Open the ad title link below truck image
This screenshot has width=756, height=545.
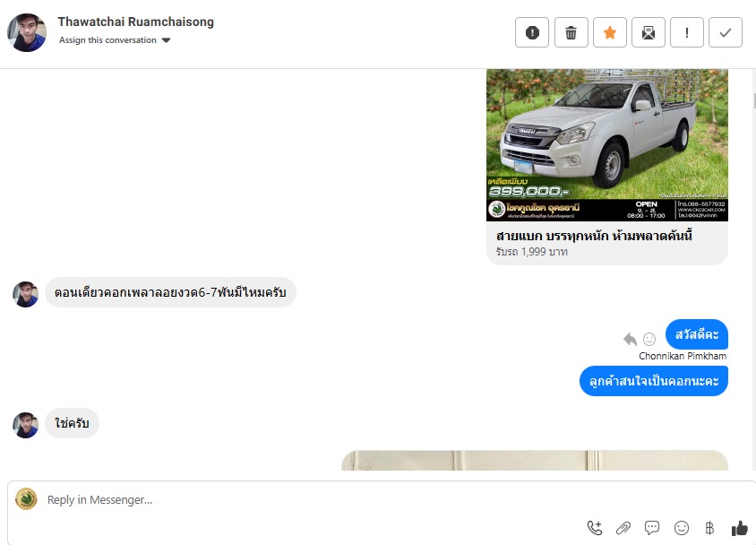point(594,236)
